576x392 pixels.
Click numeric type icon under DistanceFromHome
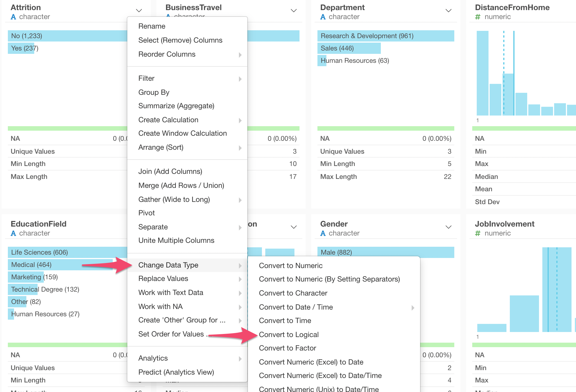[478, 17]
